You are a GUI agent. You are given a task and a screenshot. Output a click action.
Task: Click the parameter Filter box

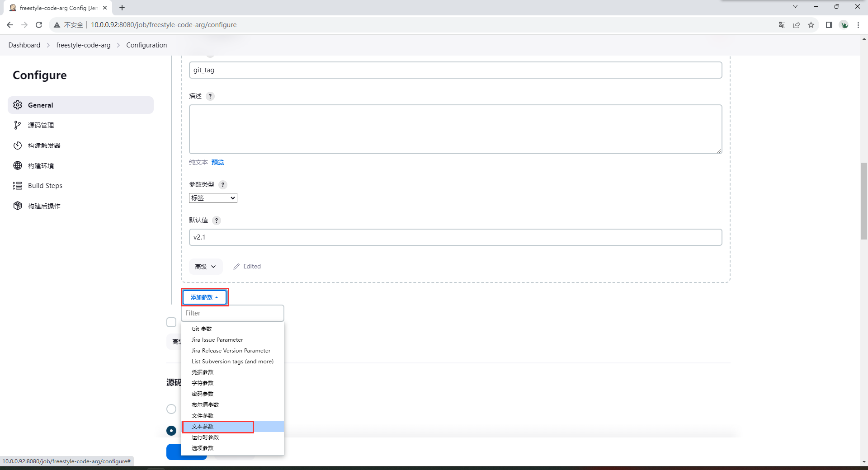point(232,313)
